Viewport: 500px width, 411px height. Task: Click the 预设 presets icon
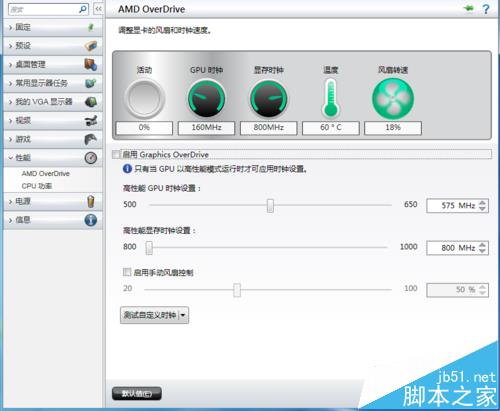tap(91, 46)
